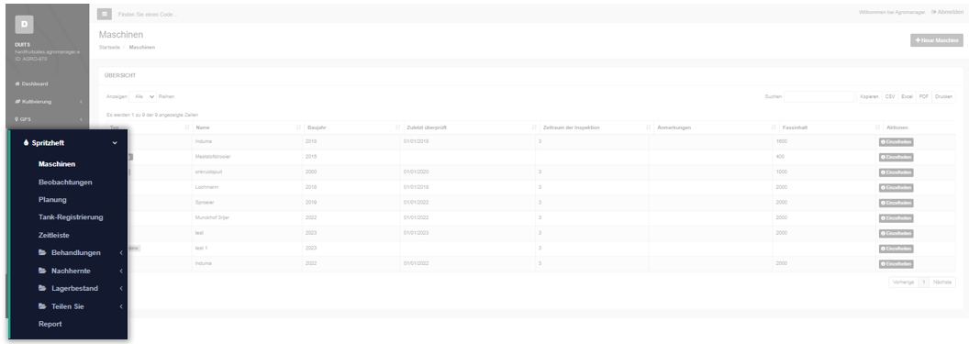
Task: Collapse the Spritzheft menu chevron
Action: point(115,143)
